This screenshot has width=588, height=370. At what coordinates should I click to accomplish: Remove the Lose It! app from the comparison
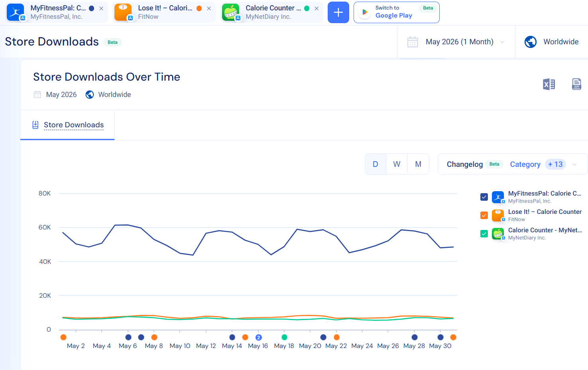[x=209, y=8]
